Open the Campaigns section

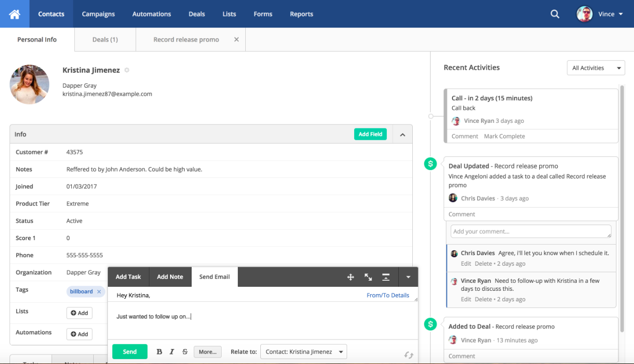(x=98, y=14)
